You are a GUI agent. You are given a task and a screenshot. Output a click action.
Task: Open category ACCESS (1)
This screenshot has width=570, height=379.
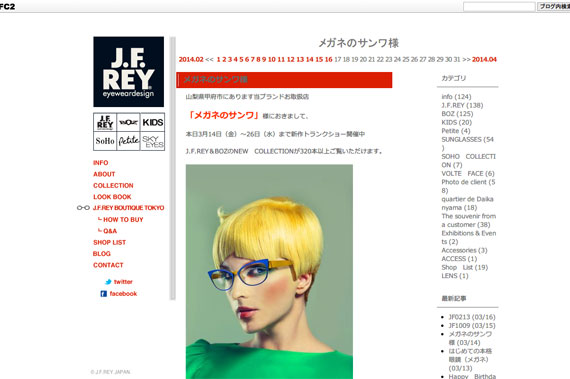point(459,259)
